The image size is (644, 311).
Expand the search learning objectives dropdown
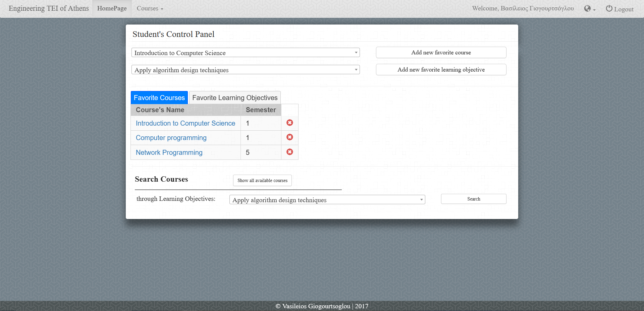pyautogui.click(x=327, y=200)
